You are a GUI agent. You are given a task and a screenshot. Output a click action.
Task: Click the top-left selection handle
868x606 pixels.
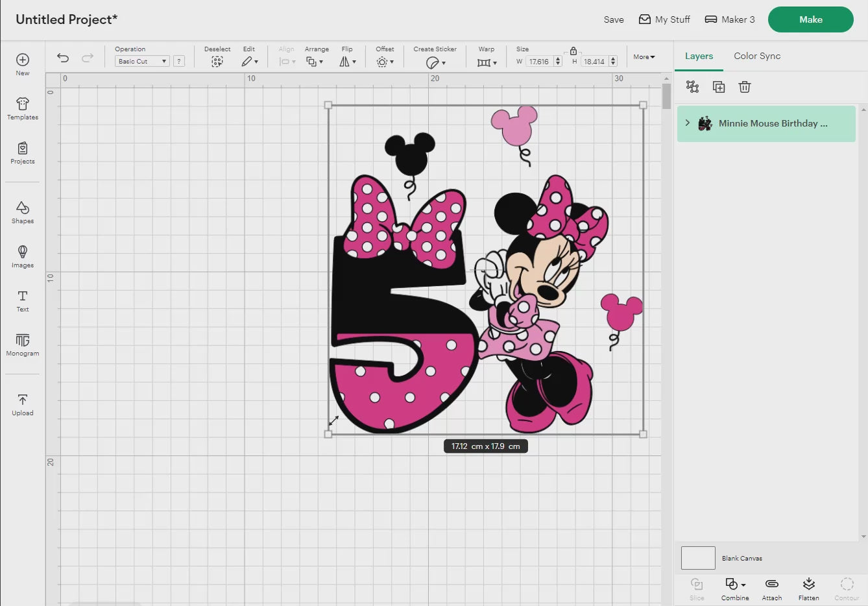point(328,105)
